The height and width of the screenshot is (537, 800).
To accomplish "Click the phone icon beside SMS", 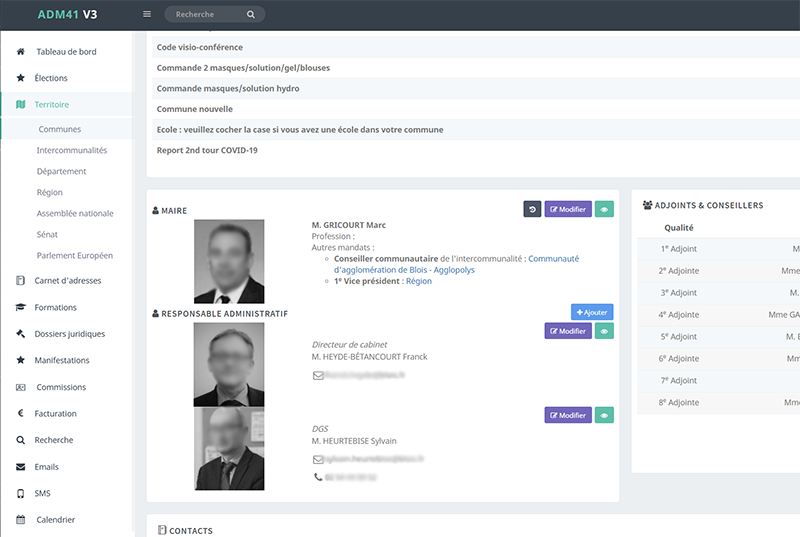I will [20, 493].
